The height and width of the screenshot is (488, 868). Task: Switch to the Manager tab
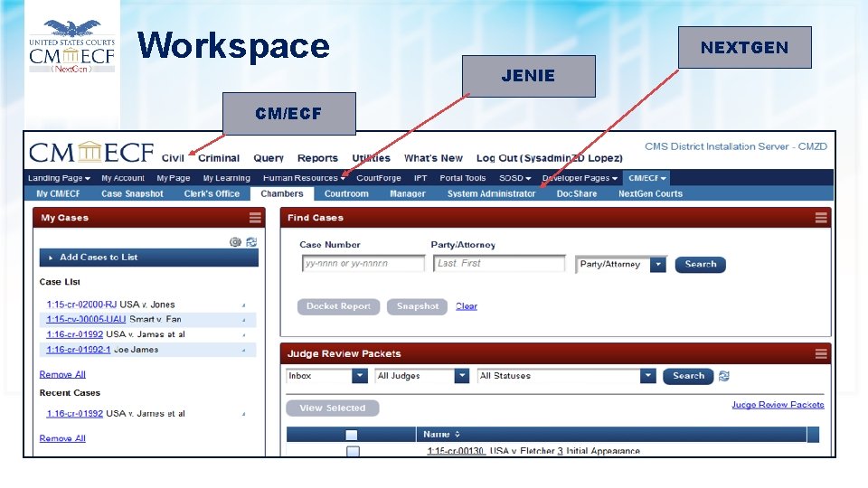(x=408, y=193)
